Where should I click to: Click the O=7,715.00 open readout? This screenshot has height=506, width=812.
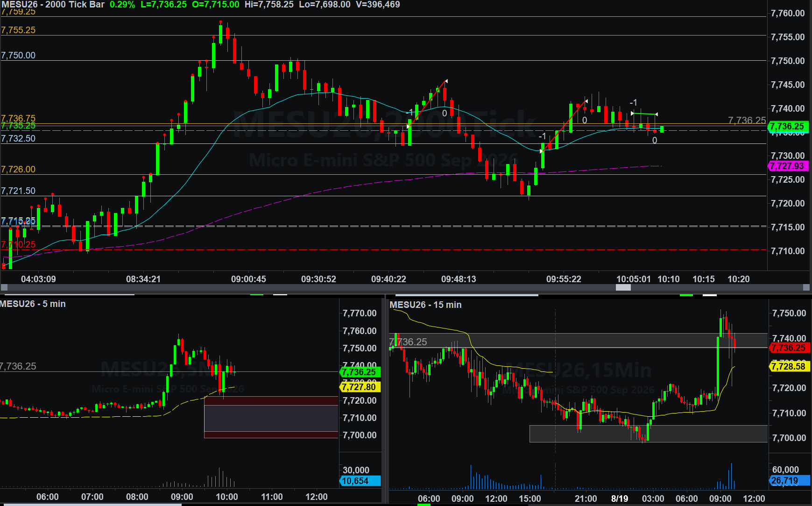[x=215, y=5]
